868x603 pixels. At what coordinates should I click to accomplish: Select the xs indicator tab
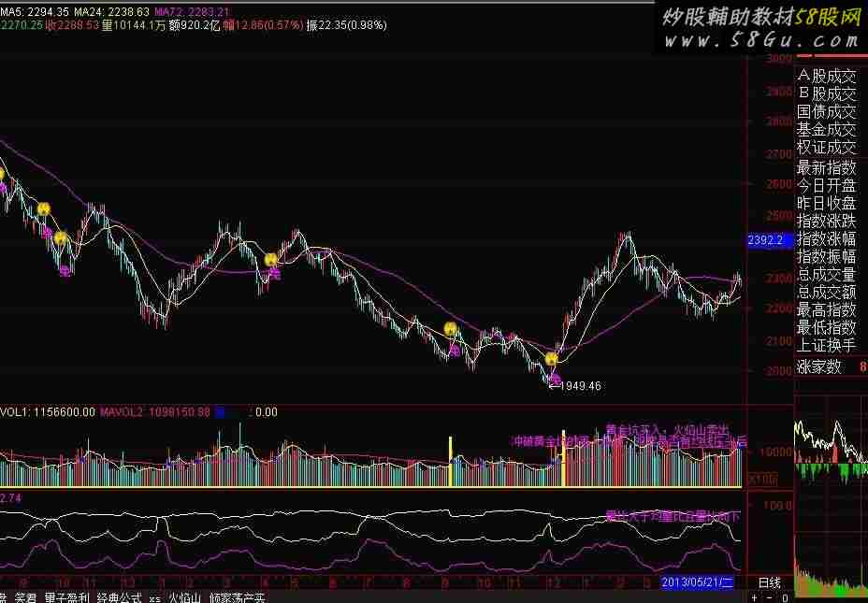pyautogui.click(x=155, y=598)
